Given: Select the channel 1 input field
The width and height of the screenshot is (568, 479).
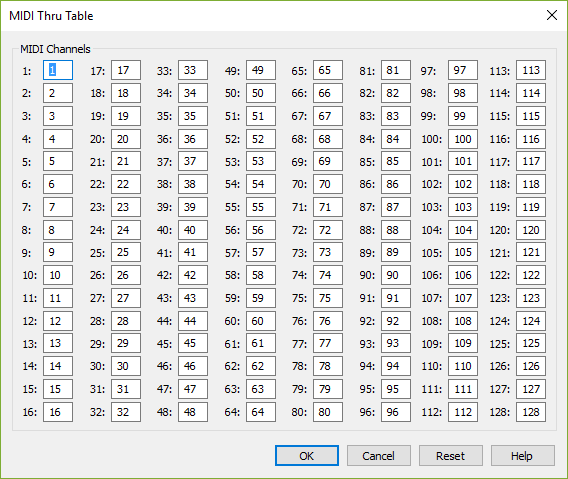Looking at the screenshot, I should [58, 70].
